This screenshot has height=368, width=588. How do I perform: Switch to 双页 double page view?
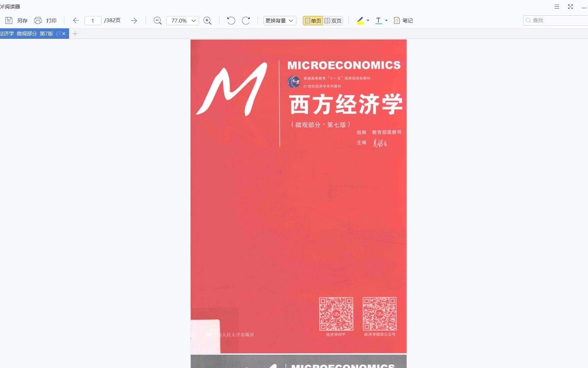coord(333,20)
